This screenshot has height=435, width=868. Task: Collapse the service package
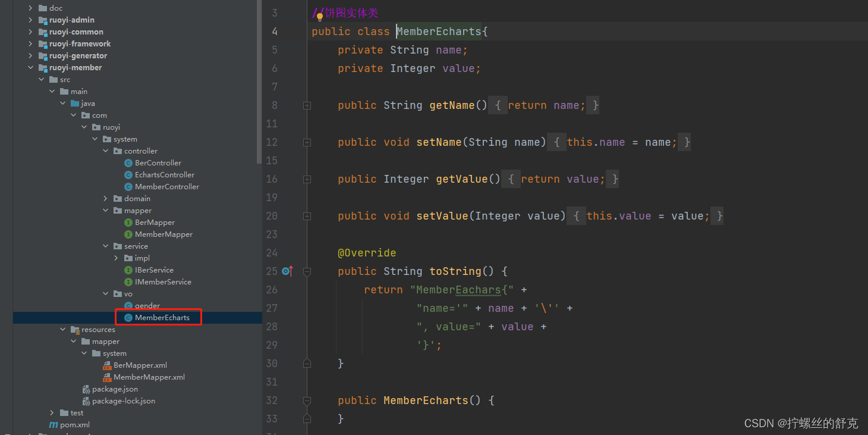[x=106, y=246]
